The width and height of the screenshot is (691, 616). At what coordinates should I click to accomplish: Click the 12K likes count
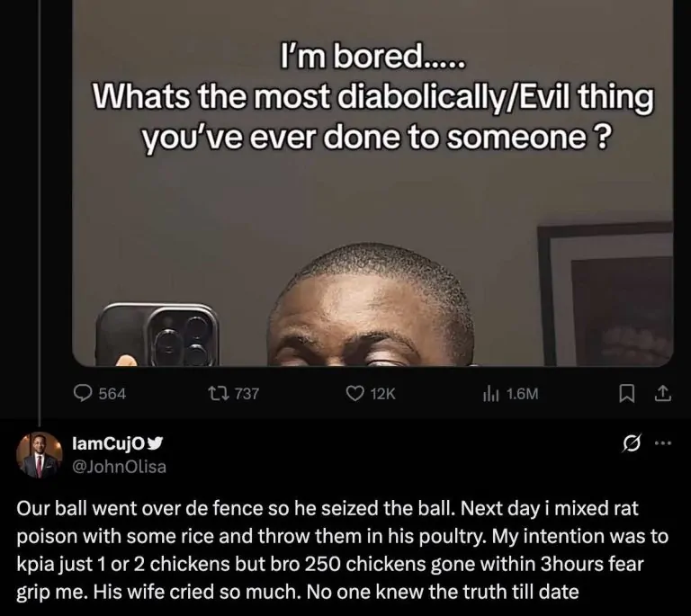pos(383,393)
